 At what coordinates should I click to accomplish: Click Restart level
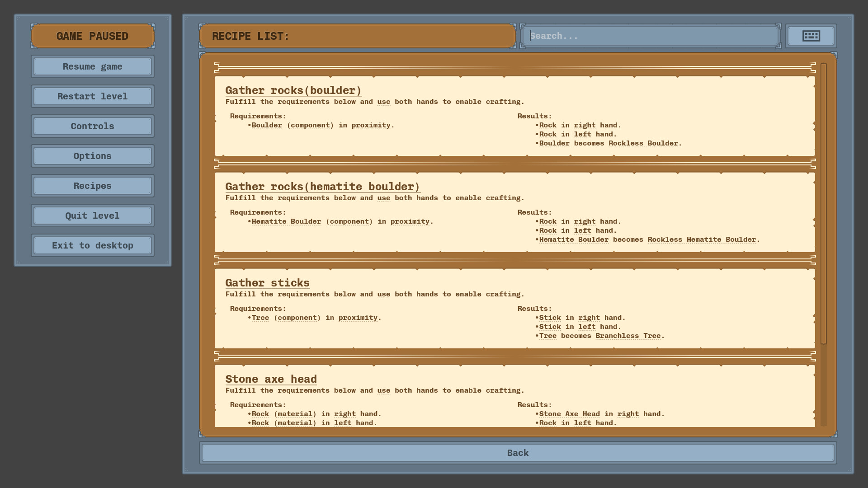pos(92,96)
